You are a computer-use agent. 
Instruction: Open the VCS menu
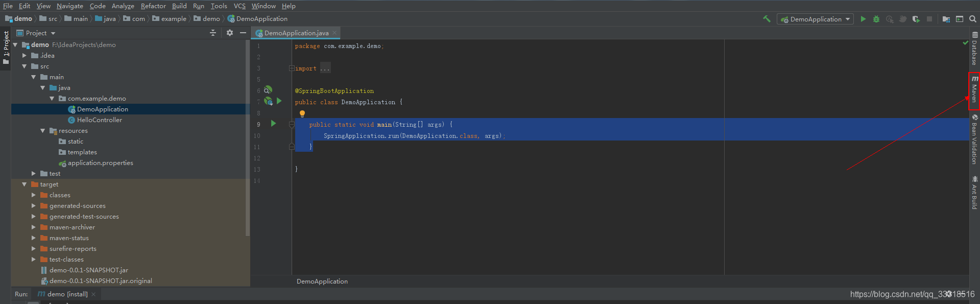point(240,6)
